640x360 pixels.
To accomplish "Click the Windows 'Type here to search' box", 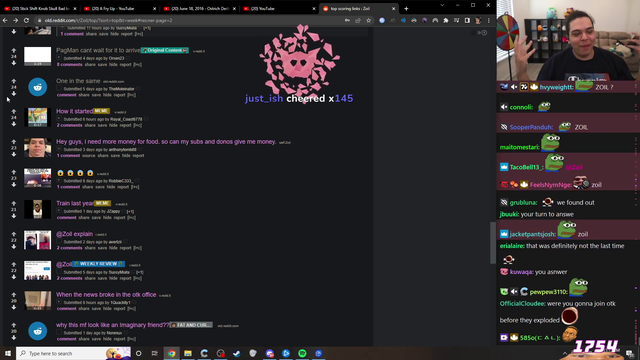I will [73, 353].
